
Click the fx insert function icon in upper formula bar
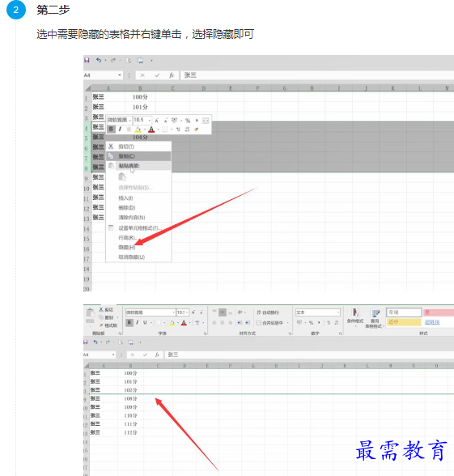(172, 75)
